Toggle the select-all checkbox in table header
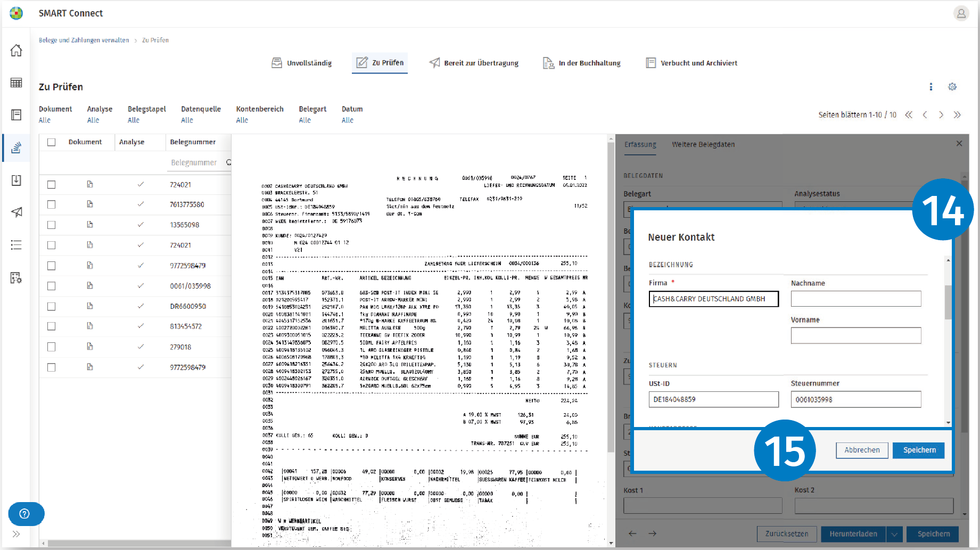 point(51,142)
